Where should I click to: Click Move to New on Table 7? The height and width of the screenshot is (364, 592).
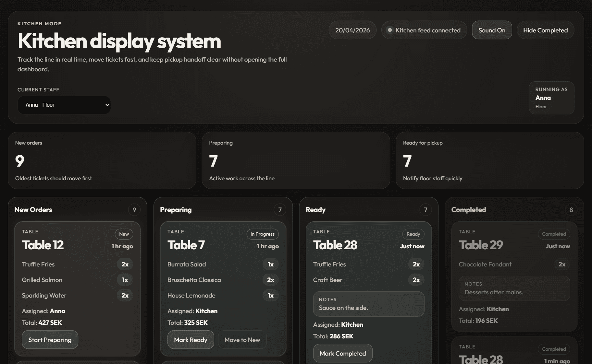tap(242, 340)
